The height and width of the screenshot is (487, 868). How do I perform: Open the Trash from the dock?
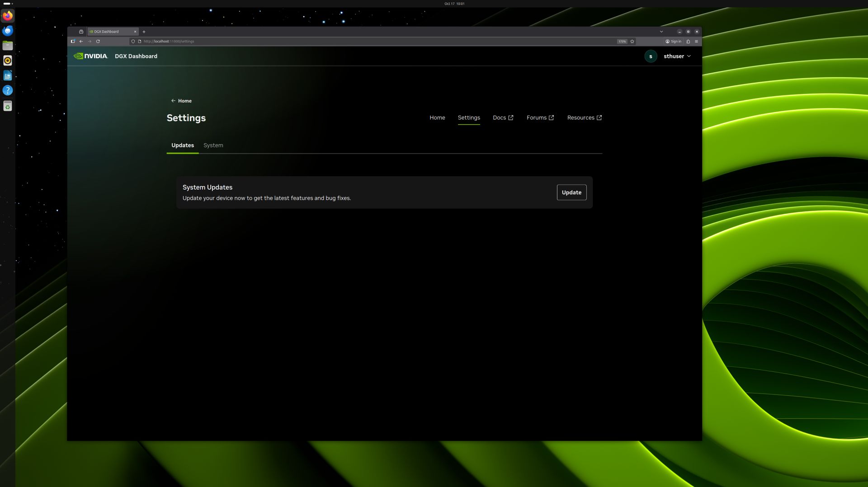click(8, 106)
